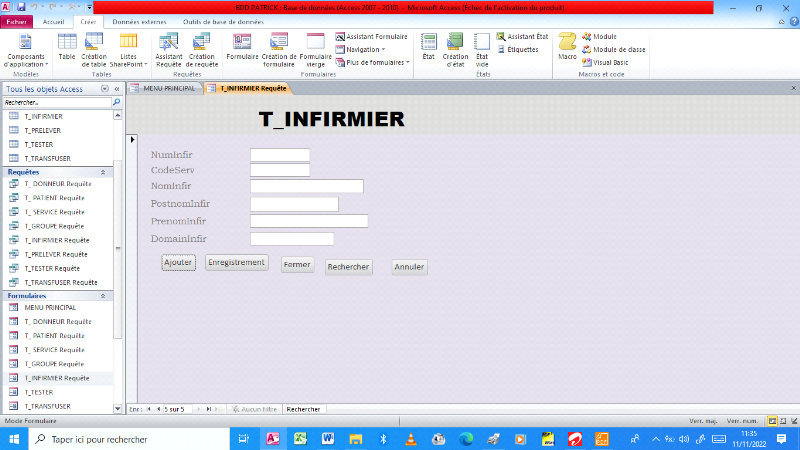Switch to Accueil ribbon tab
The image size is (800, 450).
click(54, 22)
